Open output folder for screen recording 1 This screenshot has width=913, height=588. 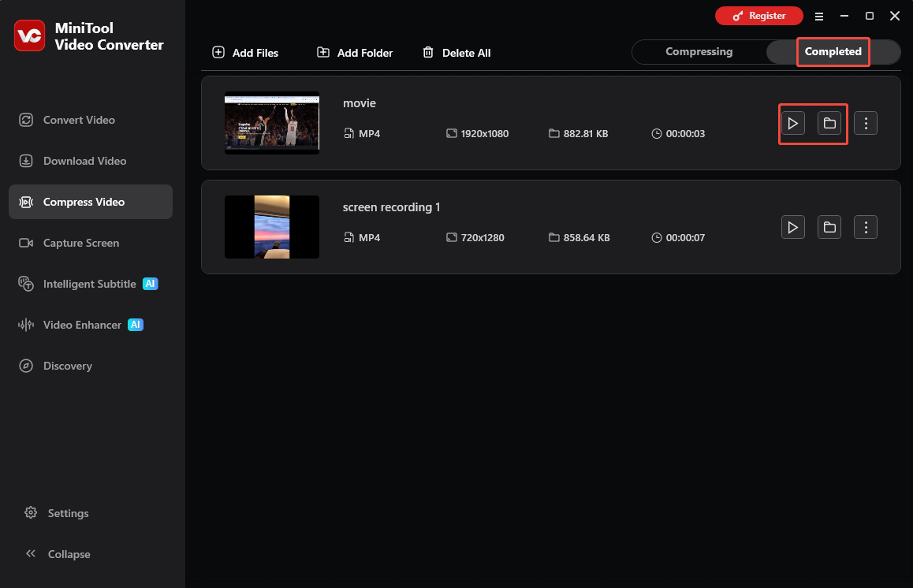tap(829, 227)
